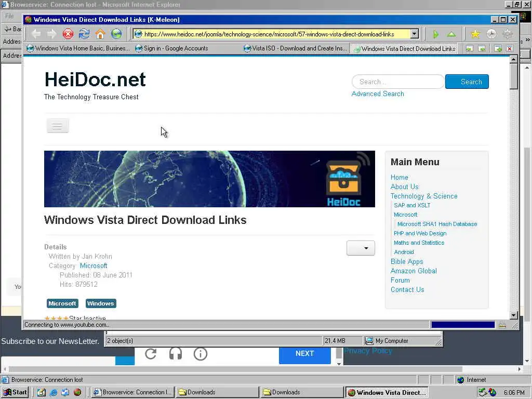
Task: Close current tab with red X icon
Action: point(510,49)
